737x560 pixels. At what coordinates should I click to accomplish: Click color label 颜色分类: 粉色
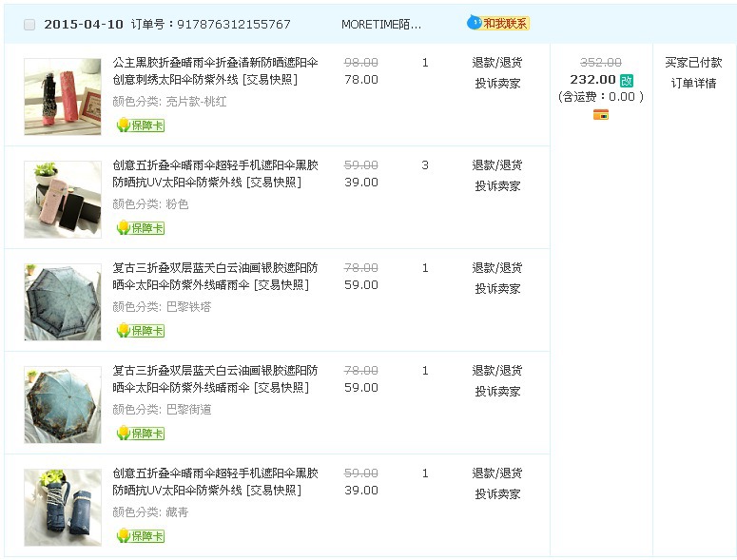coord(150,204)
